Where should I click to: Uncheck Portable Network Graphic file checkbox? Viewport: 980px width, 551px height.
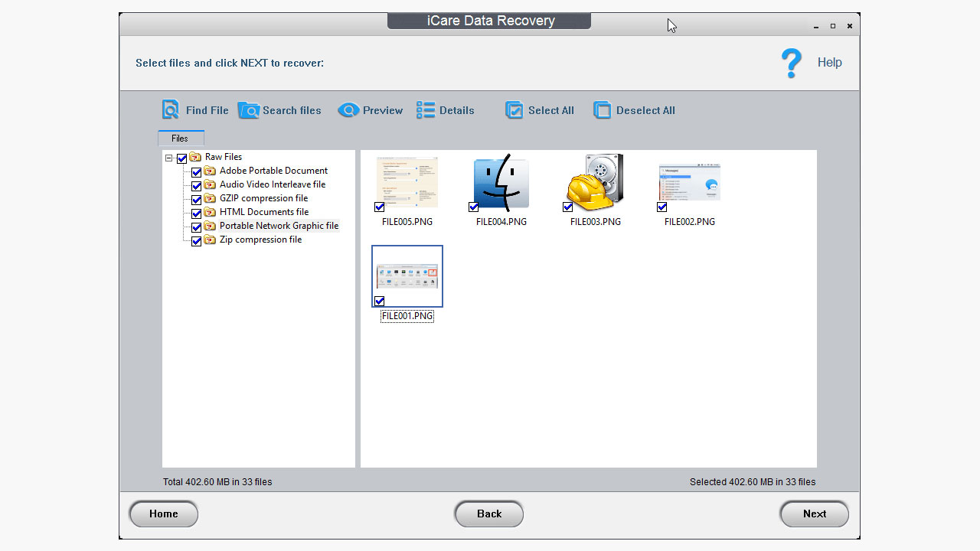tap(197, 227)
